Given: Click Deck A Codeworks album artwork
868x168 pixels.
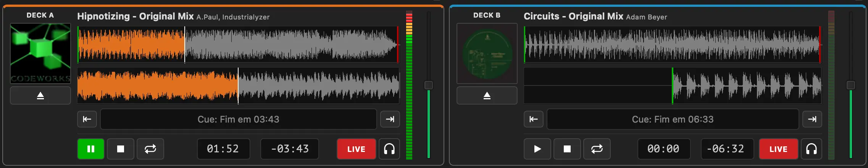Looking at the screenshot, I should tap(40, 53).
